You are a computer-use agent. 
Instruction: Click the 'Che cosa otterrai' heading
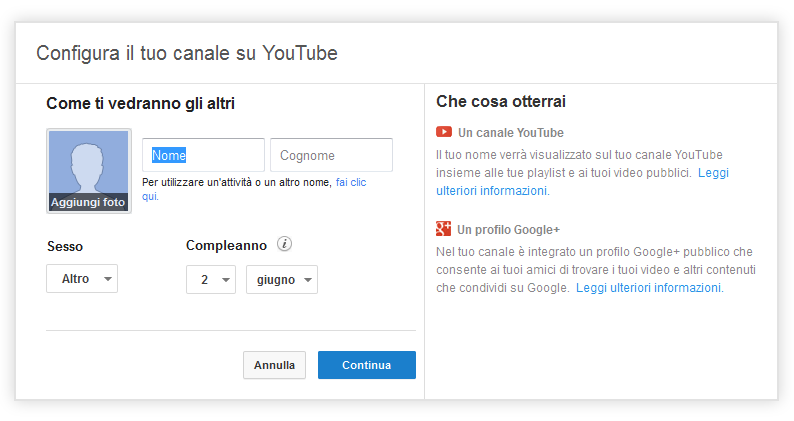coord(501,101)
